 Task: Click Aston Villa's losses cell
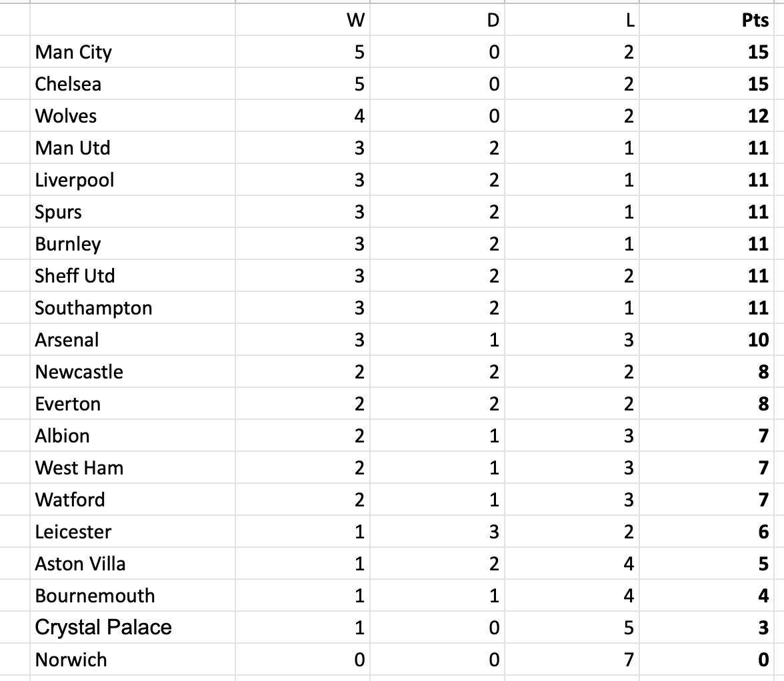tap(572, 563)
